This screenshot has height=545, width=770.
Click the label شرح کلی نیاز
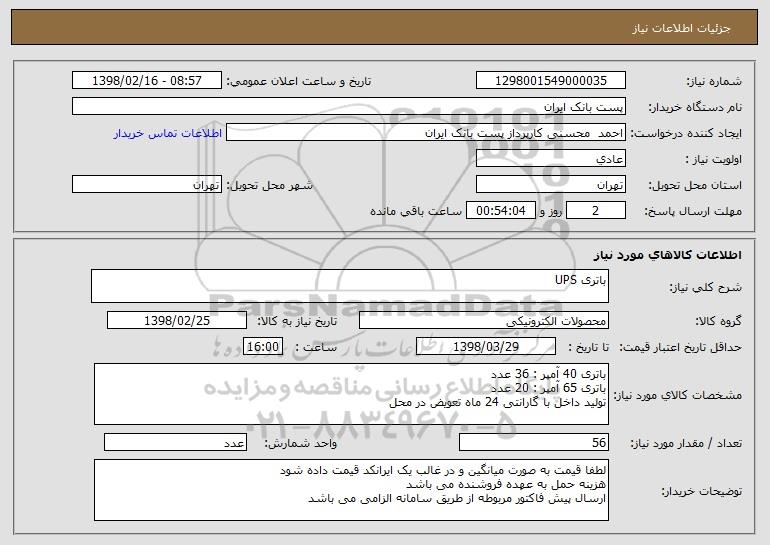coord(706,288)
